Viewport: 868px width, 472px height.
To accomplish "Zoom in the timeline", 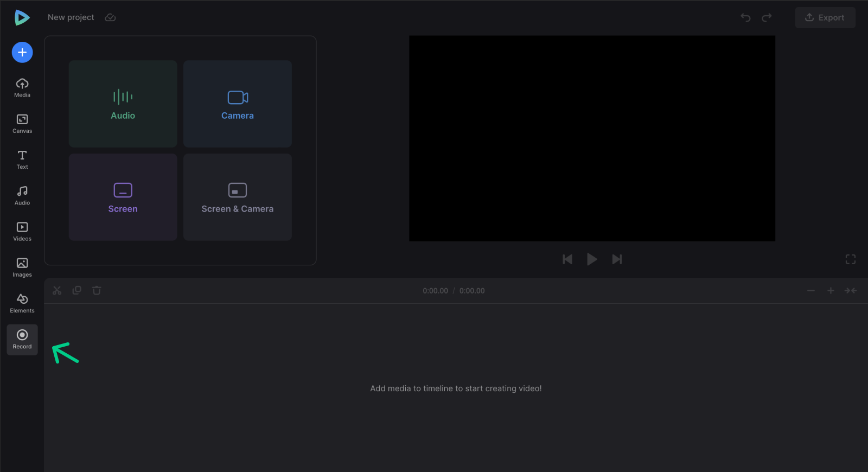I will point(831,291).
